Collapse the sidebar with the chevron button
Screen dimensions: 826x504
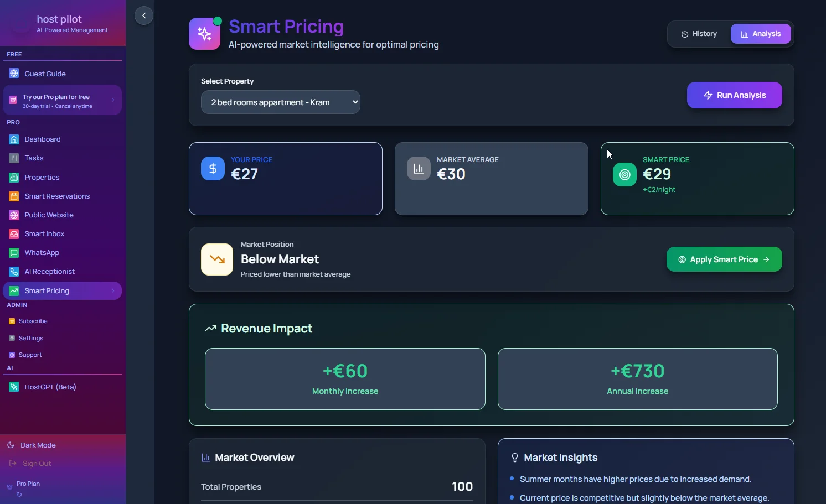(x=143, y=15)
